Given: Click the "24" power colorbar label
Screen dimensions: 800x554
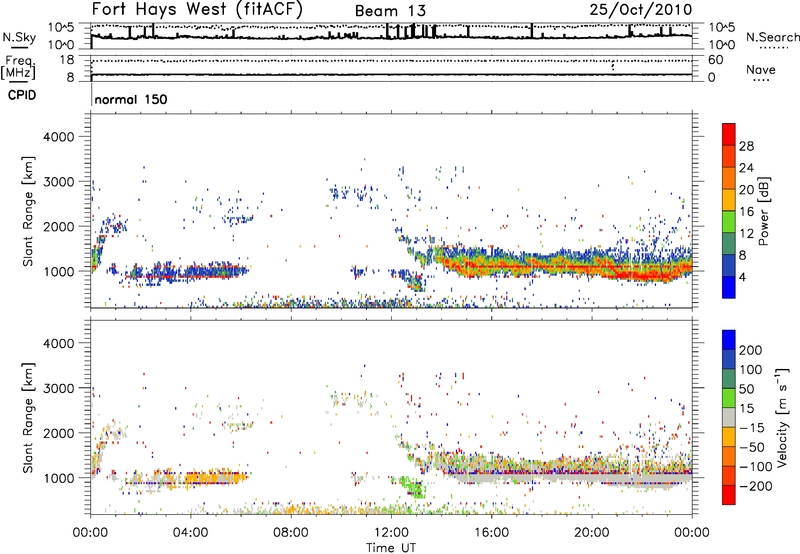Looking at the screenshot, I should click(746, 168).
